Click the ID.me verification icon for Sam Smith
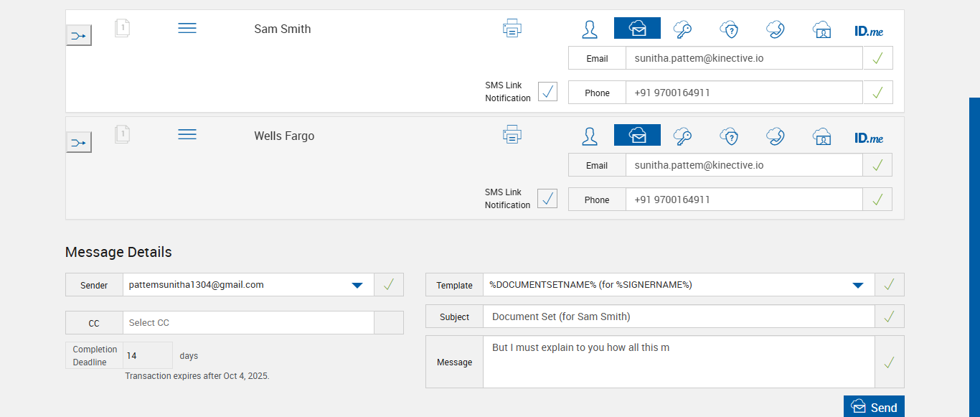 pyautogui.click(x=869, y=31)
